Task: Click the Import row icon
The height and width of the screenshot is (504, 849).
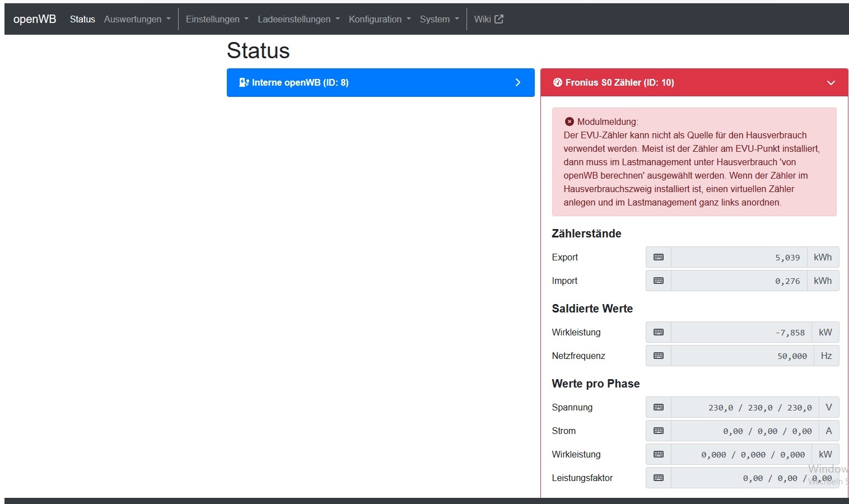Action: coord(659,281)
